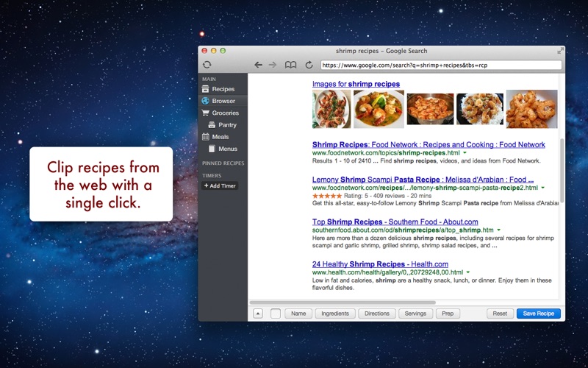The height and width of the screenshot is (368, 588).
Task: Click the Recipes box icon in the sidebar
Action: [x=205, y=89]
